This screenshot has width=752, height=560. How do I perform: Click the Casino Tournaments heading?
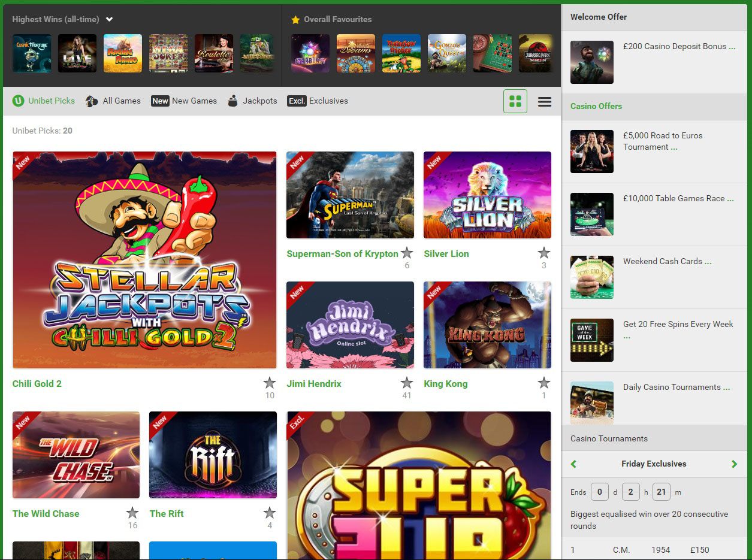609,438
